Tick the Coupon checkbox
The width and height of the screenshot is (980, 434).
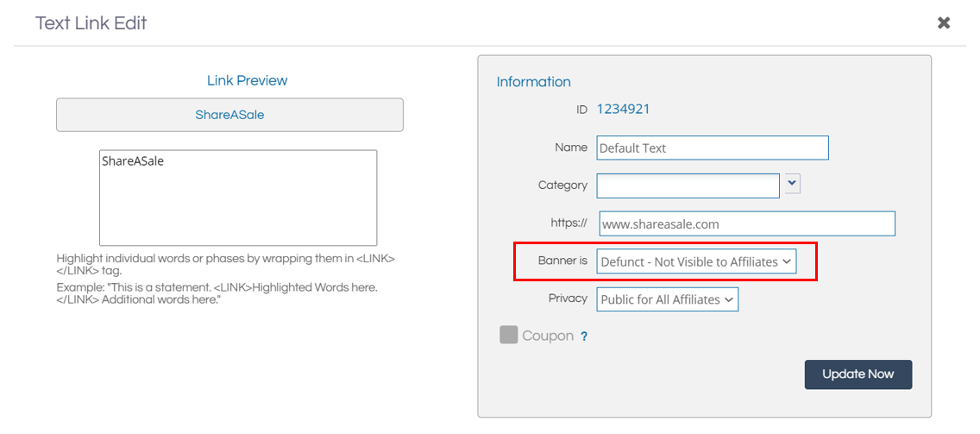(x=509, y=335)
